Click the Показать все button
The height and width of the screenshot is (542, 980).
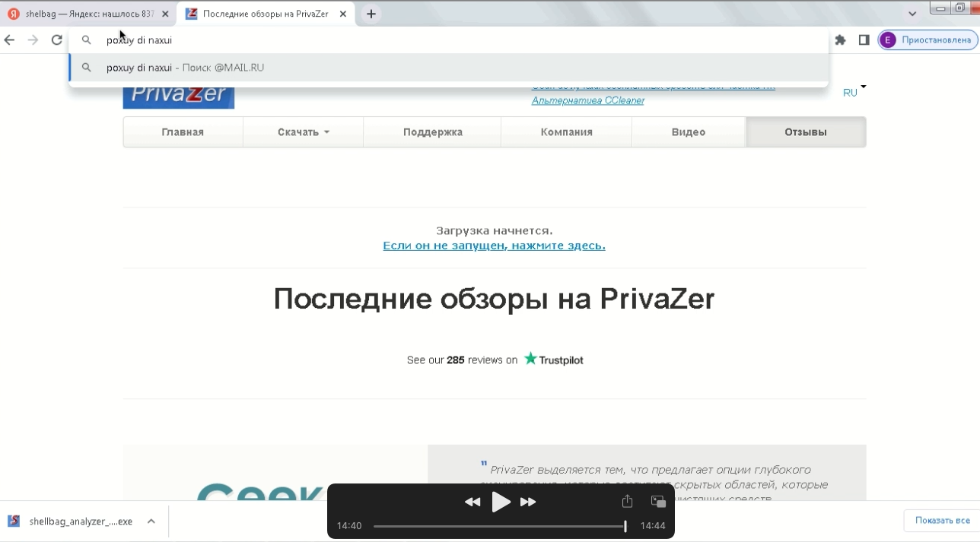(942, 521)
